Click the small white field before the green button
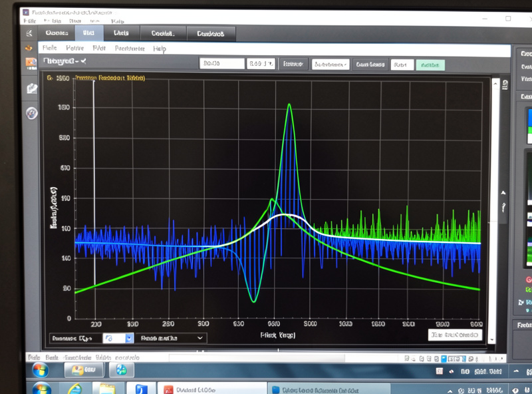 pyautogui.click(x=402, y=65)
